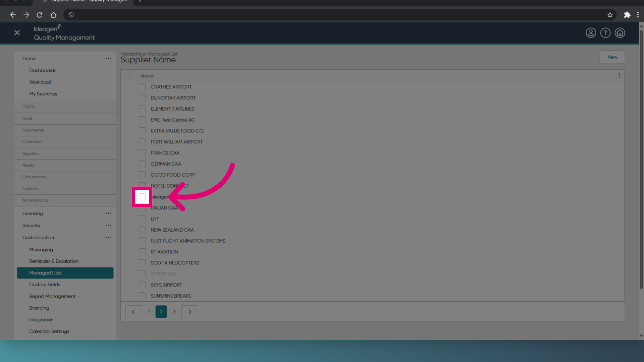Open the browser extensions puzzle icon

(x=627, y=15)
